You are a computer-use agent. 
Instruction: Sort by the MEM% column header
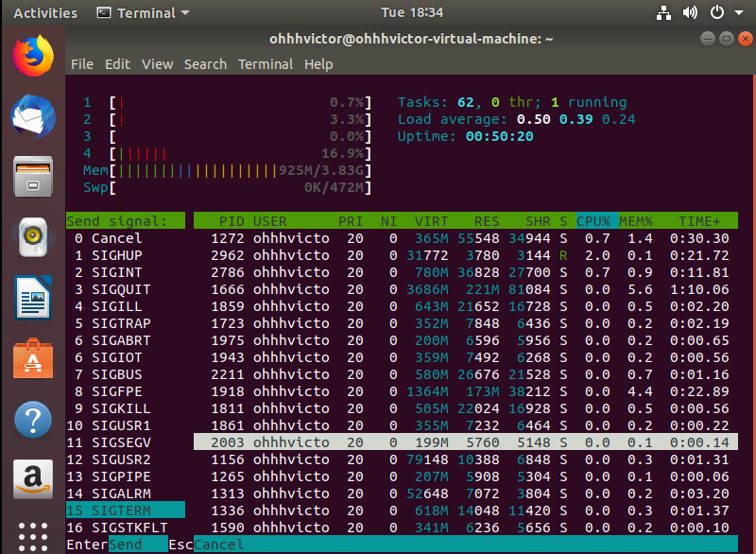(x=635, y=221)
